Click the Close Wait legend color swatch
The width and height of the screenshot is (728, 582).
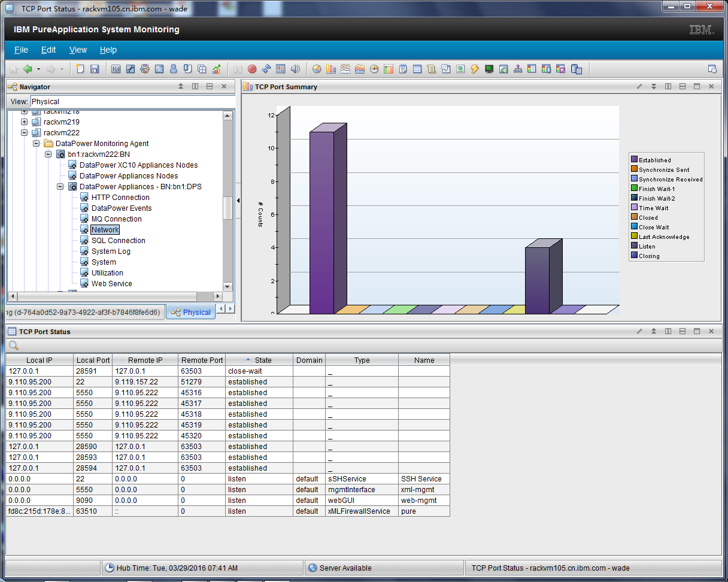pos(634,227)
